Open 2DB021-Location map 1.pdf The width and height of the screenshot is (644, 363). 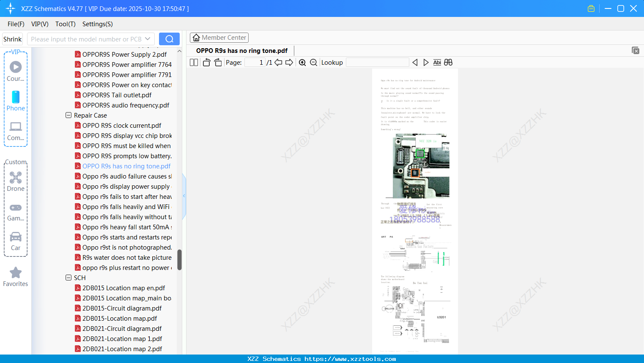click(x=122, y=338)
